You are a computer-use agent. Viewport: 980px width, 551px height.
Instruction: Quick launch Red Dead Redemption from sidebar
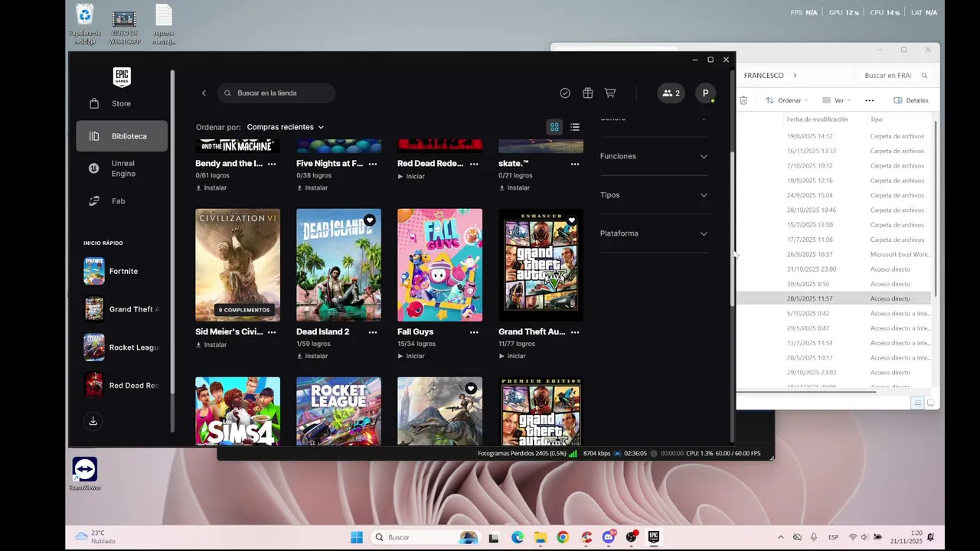click(x=121, y=386)
